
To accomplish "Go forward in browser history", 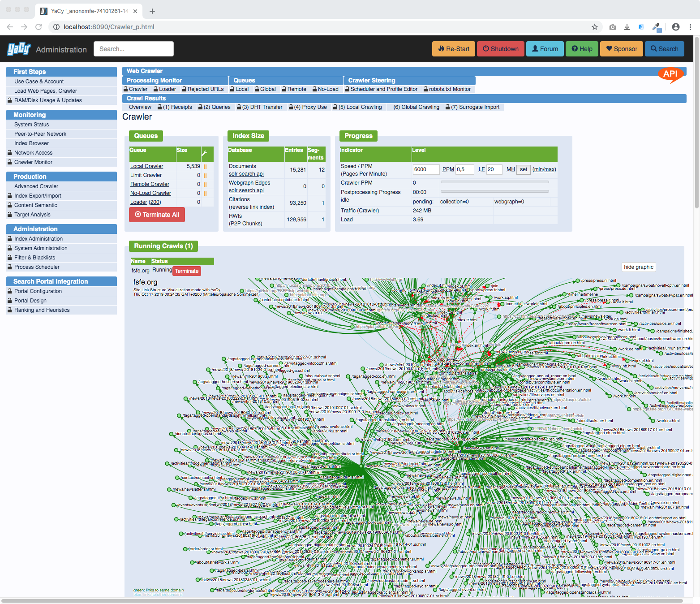I will click(x=24, y=27).
